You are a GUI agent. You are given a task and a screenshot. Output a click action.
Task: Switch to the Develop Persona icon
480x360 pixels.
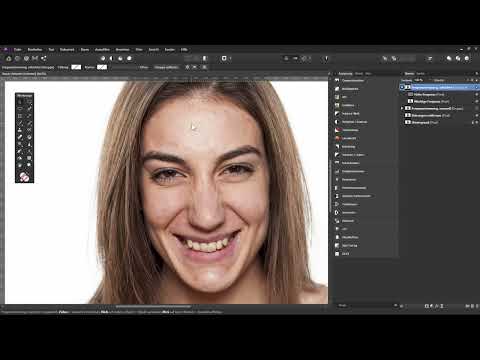(x=26, y=58)
